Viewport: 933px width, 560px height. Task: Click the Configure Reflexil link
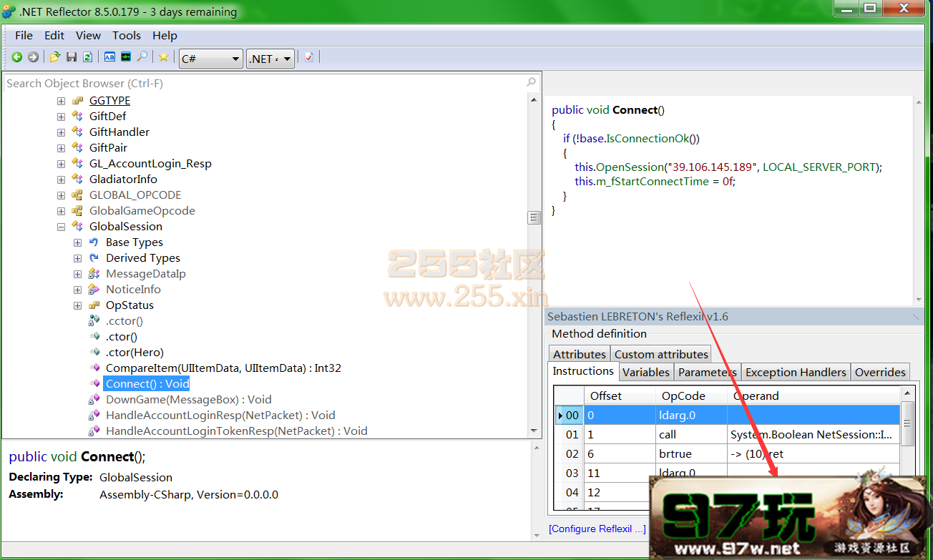tap(597, 529)
